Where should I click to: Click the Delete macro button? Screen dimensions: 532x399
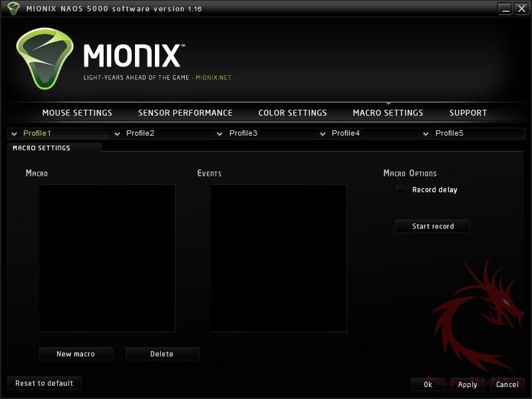pyautogui.click(x=162, y=354)
